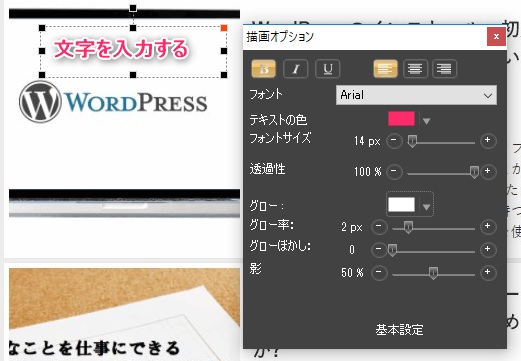
Task: Toggle underline text formatting
Action: [327, 69]
